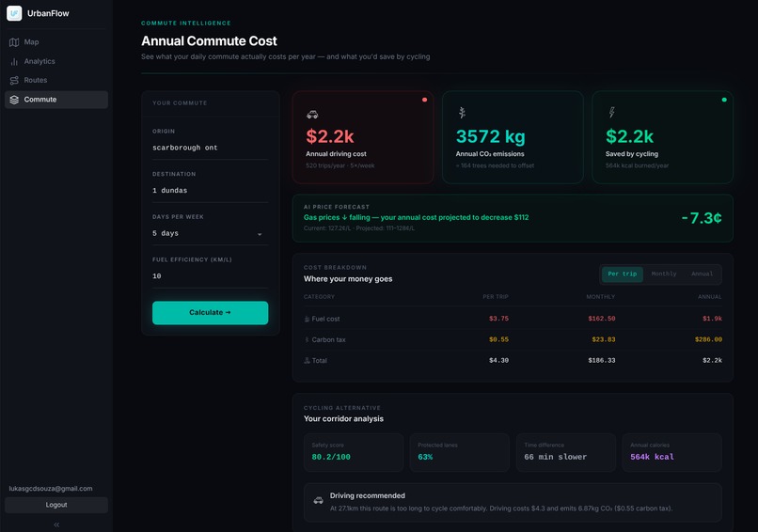Click the $162.50 monthly fuel cost
758x532 pixels.
pyautogui.click(x=601, y=319)
